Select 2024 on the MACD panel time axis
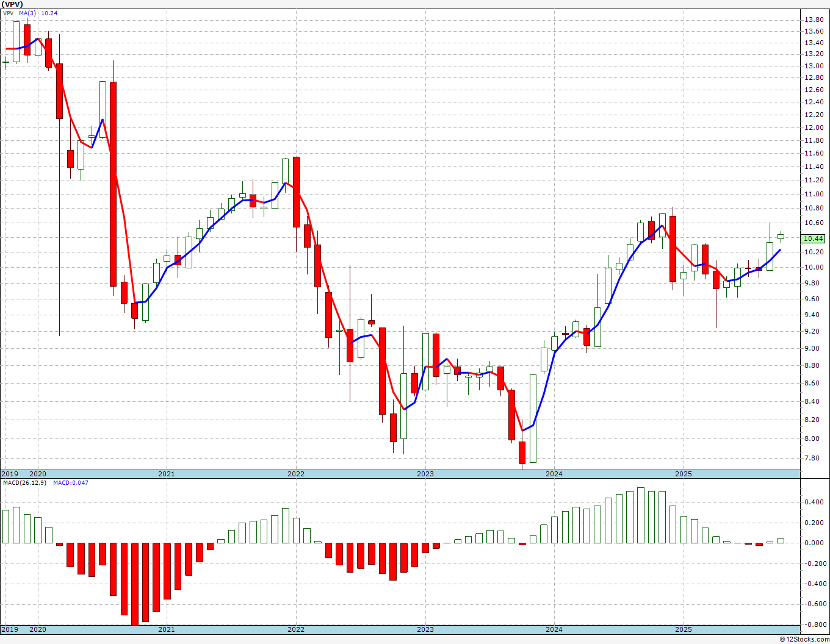830x644 pixels. click(554, 629)
